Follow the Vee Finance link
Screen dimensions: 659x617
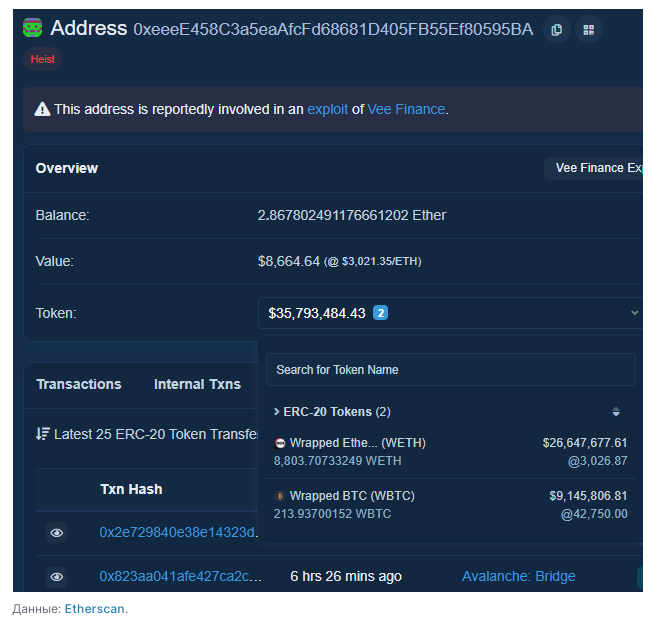406,109
